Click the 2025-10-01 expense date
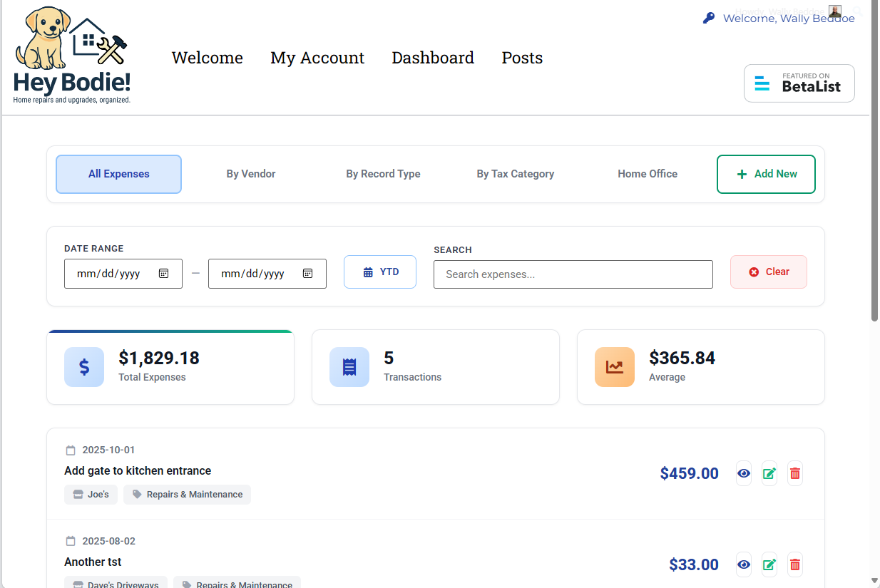The image size is (880, 588). pos(108,450)
